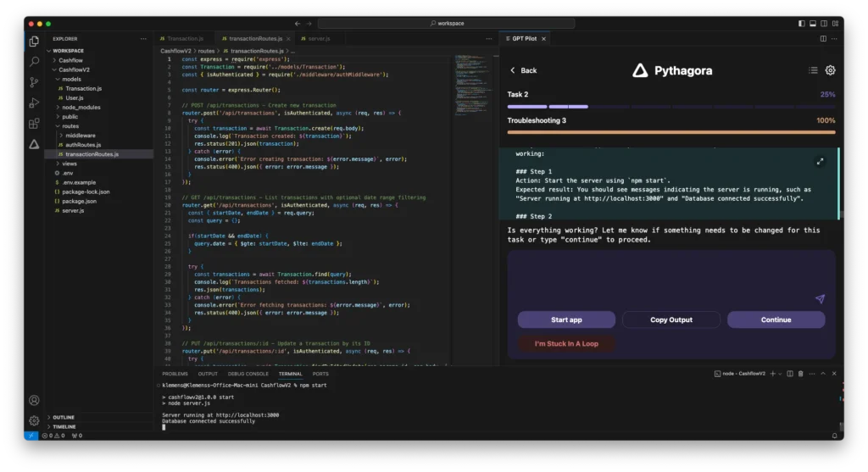Kill terminal with the trash icon
Screen dimensions: 868x472
click(x=801, y=374)
